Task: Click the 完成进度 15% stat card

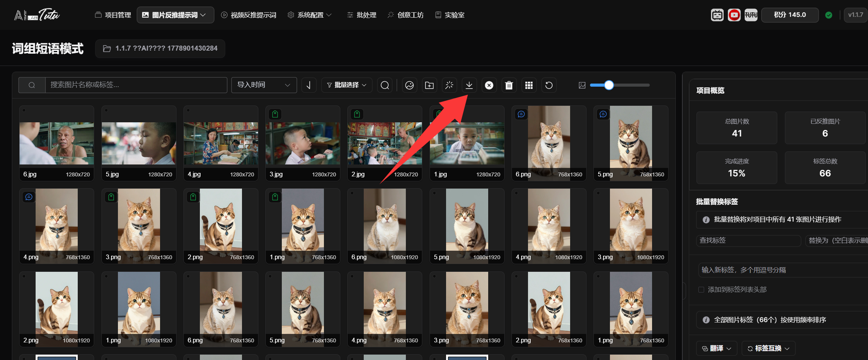Action: point(737,168)
